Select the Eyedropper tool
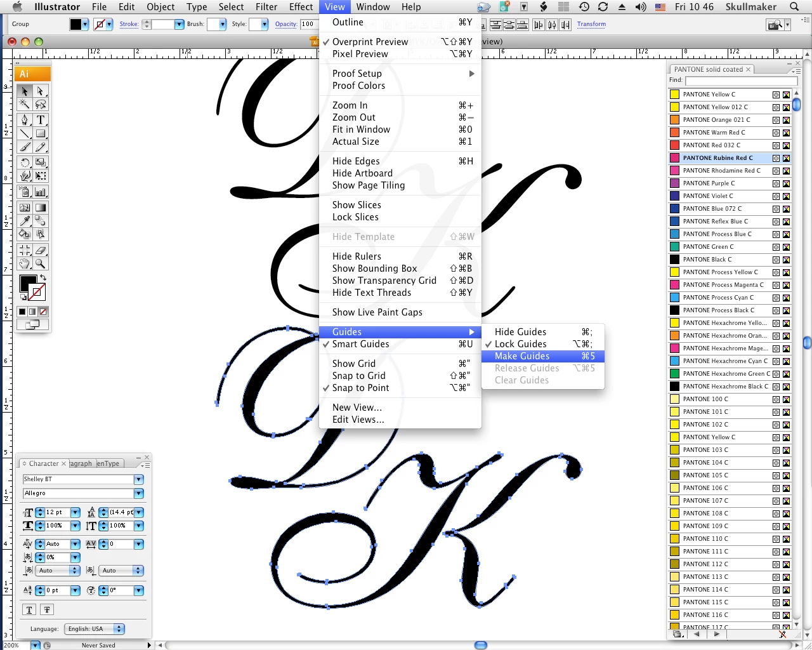This screenshot has height=650, width=812. (25, 221)
